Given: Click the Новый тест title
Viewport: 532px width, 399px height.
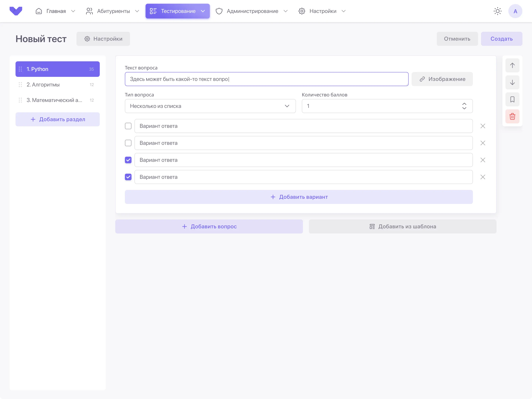Looking at the screenshot, I should pyautogui.click(x=41, y=39).
